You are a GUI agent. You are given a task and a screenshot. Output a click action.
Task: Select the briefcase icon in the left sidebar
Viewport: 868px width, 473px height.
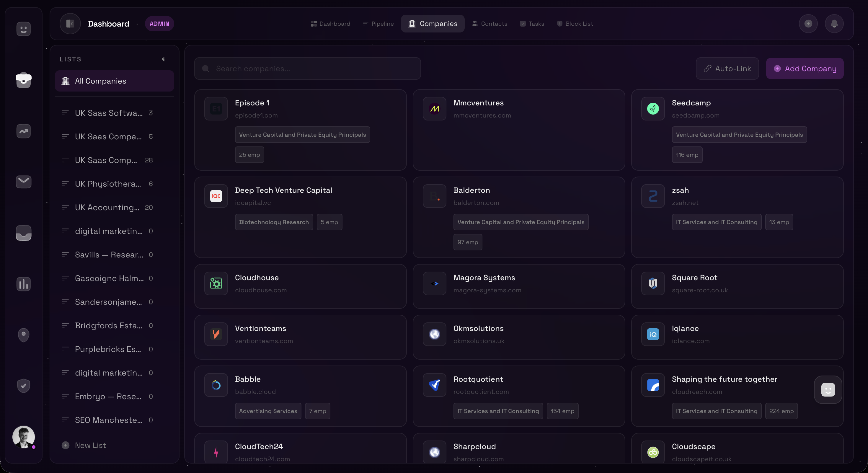pyautogui.click(x=23, y=81)
